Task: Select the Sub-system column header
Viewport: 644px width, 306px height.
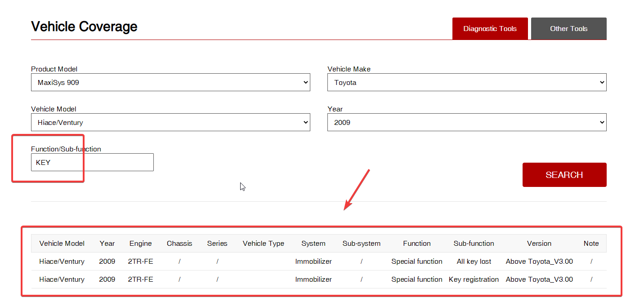Action: click(361, 244)
